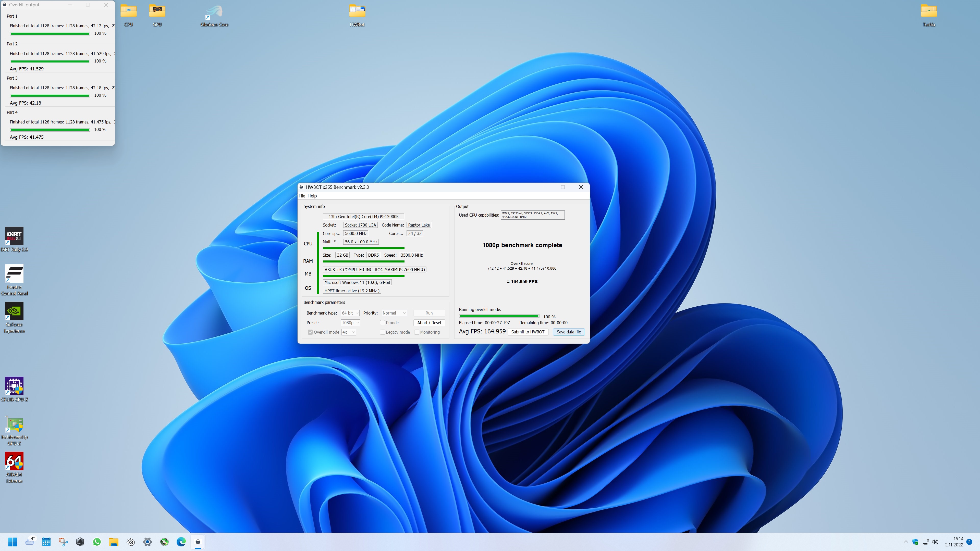Launch Snipping Tool from the taskbar
Viewport: 980px width, 551px height.
click(63, 542)
